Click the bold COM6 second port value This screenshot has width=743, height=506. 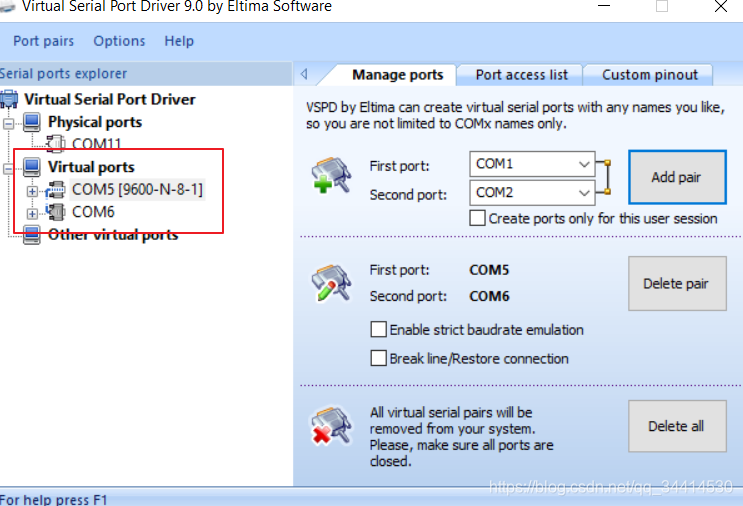coord(489,296)
